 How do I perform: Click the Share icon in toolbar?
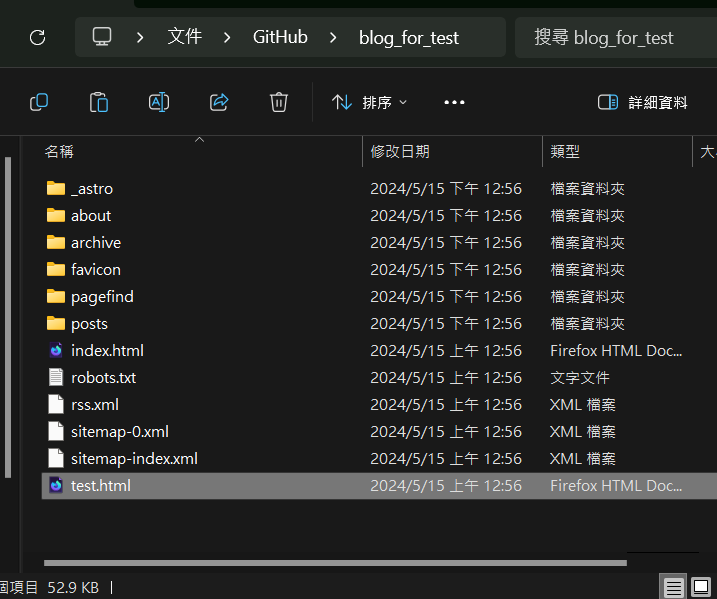tap(219, 102)
